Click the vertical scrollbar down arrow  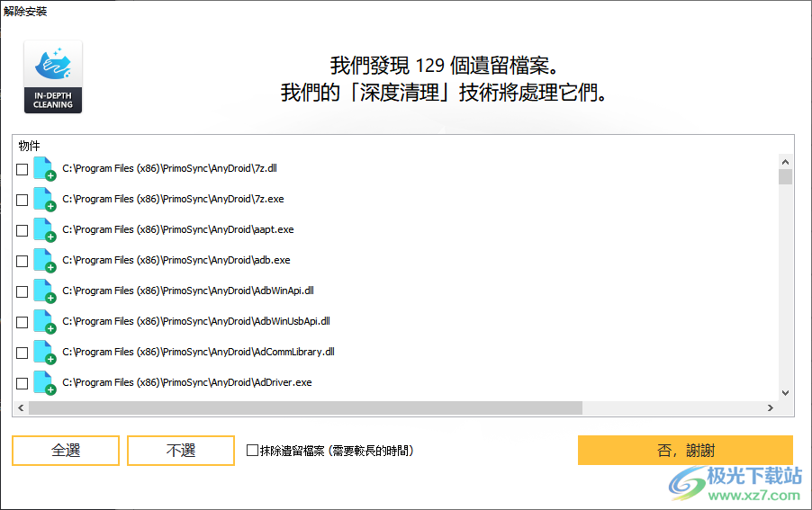point(785,393)
